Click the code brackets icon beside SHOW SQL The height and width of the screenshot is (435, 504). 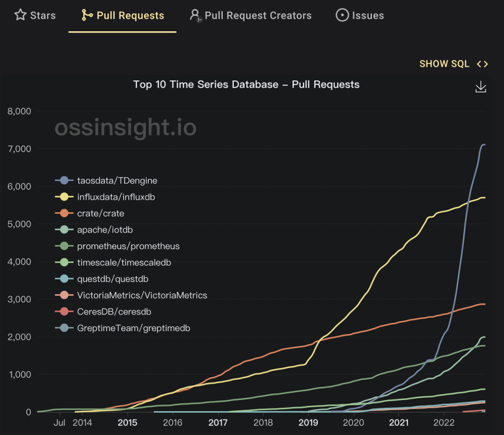pos(482,64)
